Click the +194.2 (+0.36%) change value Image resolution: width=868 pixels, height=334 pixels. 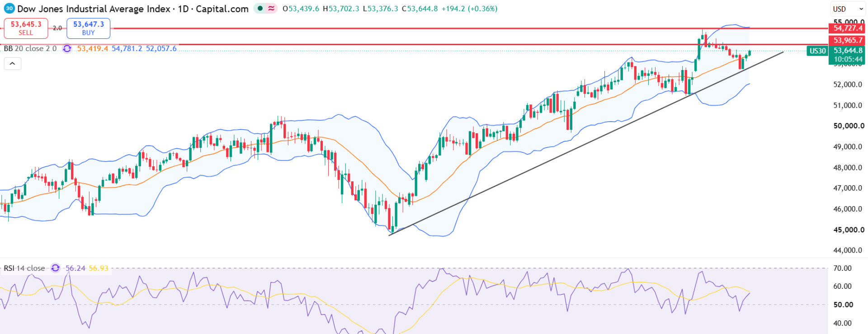469,9
